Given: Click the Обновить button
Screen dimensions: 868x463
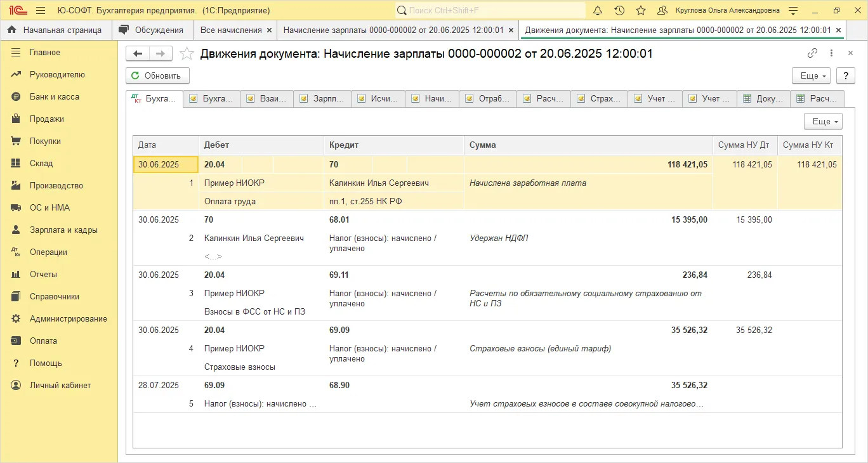Looking at the screenshot, I should [157, 75].
